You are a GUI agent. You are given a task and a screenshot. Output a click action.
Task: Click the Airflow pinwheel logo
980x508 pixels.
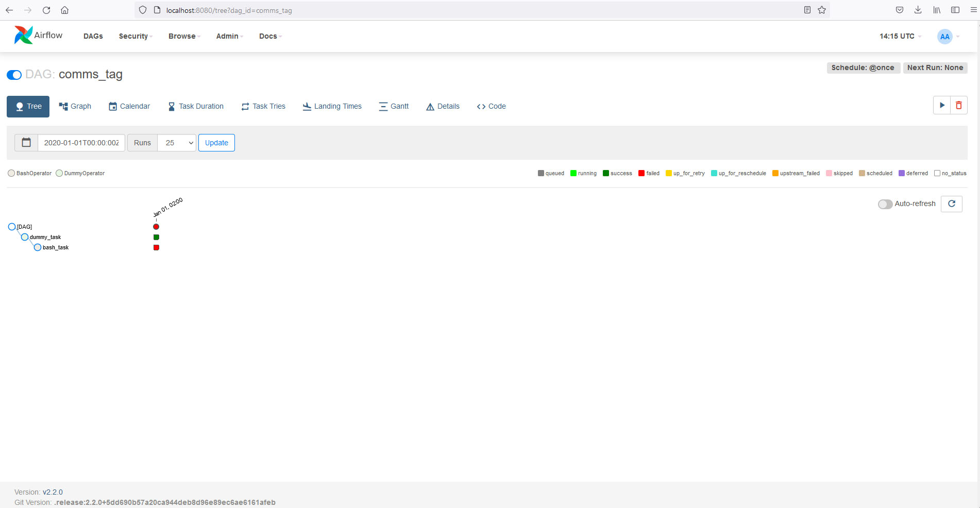pos(23,36)
